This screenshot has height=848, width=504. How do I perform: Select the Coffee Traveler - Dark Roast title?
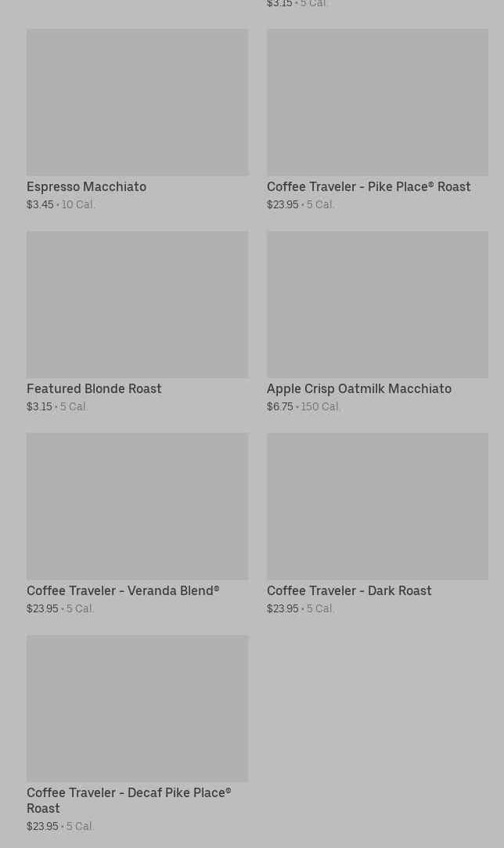click(x=349, y=590)
